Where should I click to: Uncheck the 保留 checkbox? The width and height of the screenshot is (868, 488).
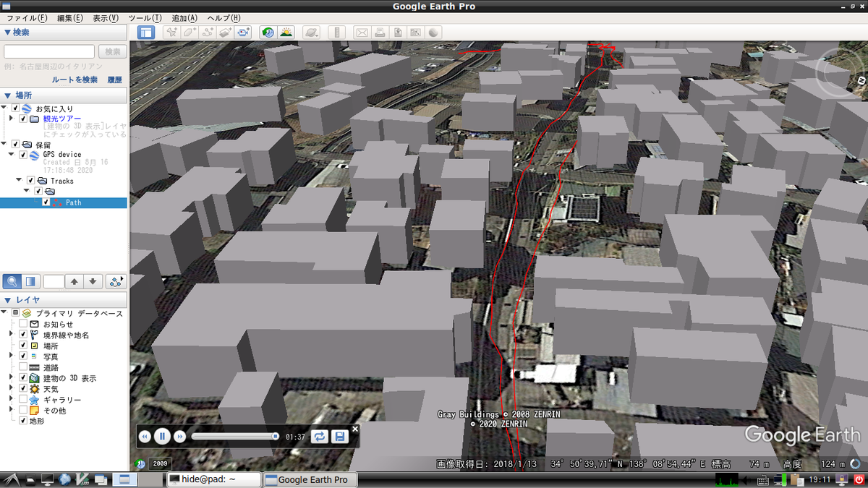[15, 144]
